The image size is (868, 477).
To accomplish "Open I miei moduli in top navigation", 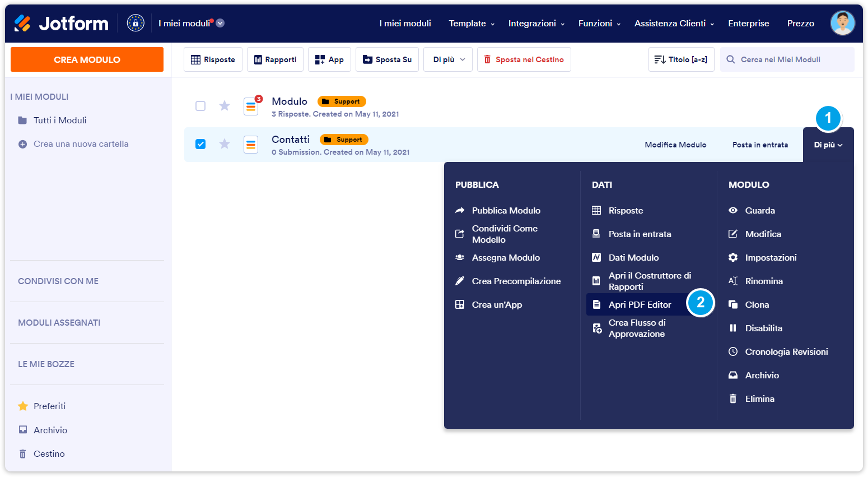I will click(x=405, y=24).
